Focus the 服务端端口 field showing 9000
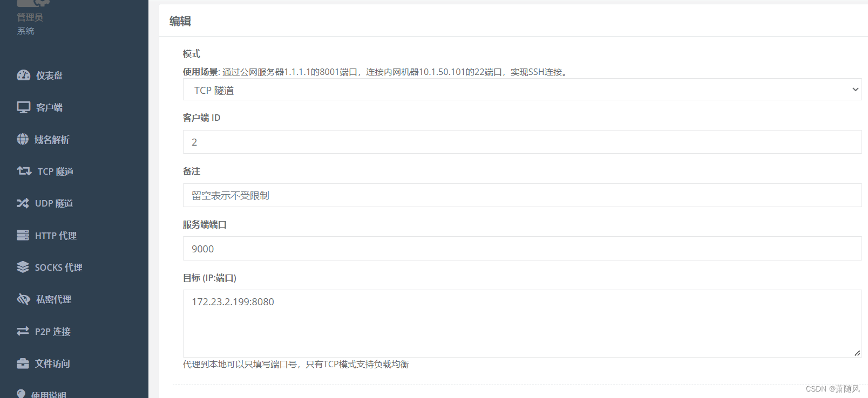Viewport: 868px width, 398px height. pos(522,249)
